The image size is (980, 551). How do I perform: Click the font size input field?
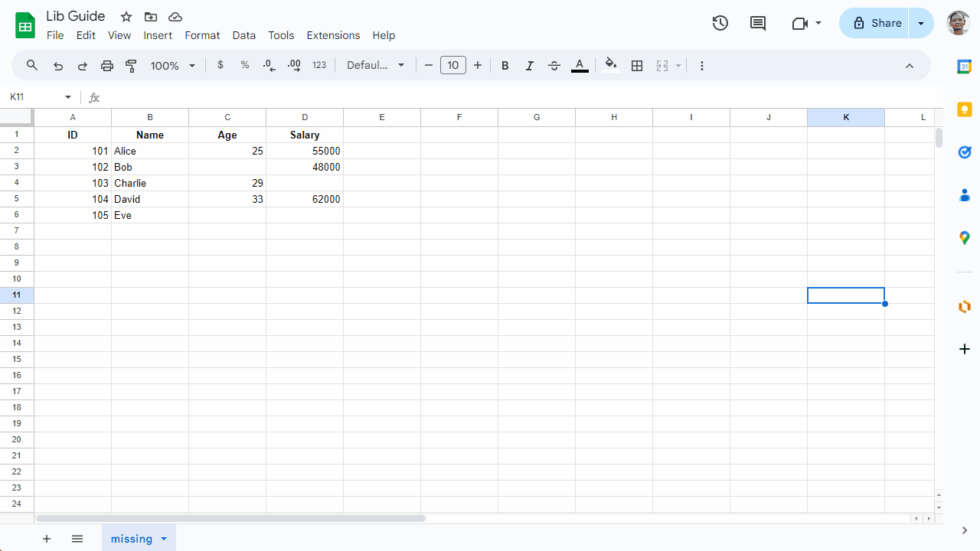pyautogui.click(x=453, y=66)
